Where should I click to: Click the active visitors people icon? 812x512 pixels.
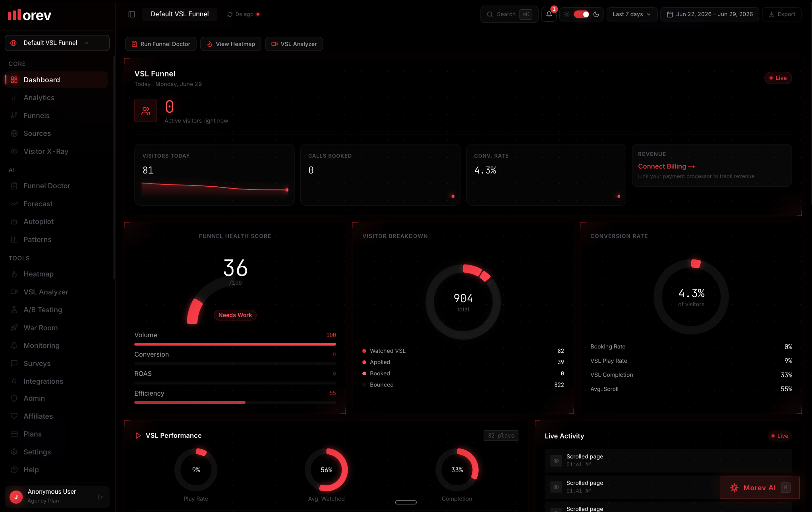(146, 111)
